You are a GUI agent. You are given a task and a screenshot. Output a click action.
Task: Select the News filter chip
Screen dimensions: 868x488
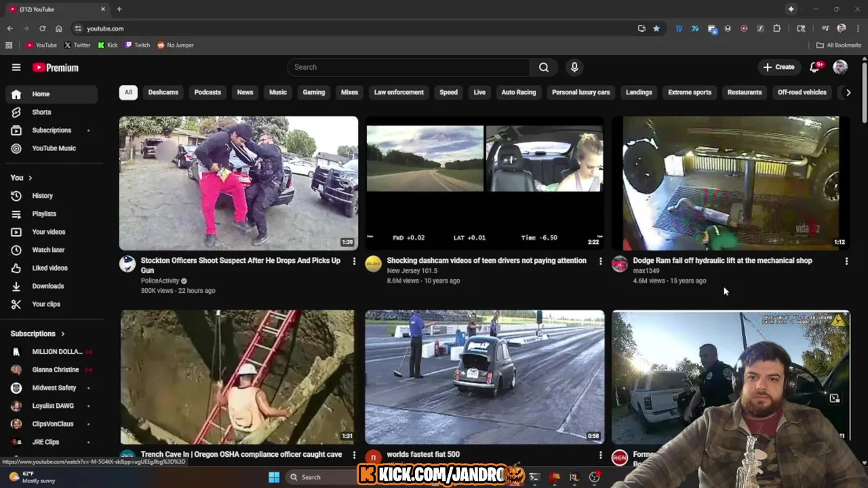pyautogui.click(x=245, y=92)
